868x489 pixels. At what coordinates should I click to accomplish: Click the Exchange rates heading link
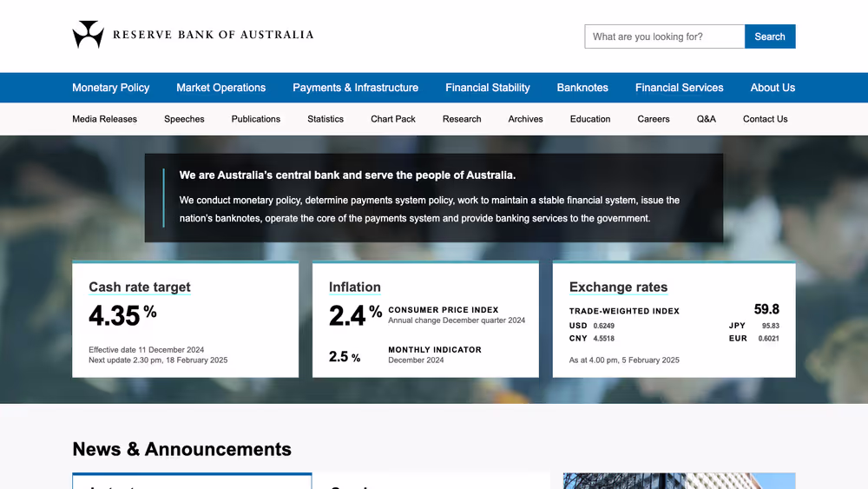coord(618,287)
